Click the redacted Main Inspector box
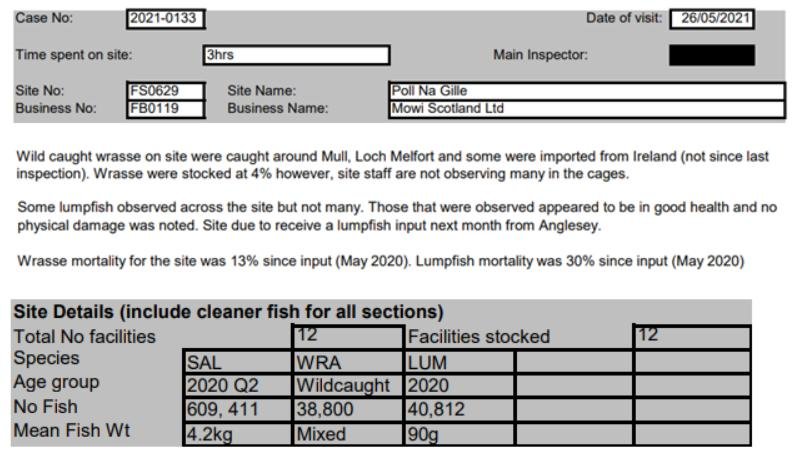 (x=711, y=55)
